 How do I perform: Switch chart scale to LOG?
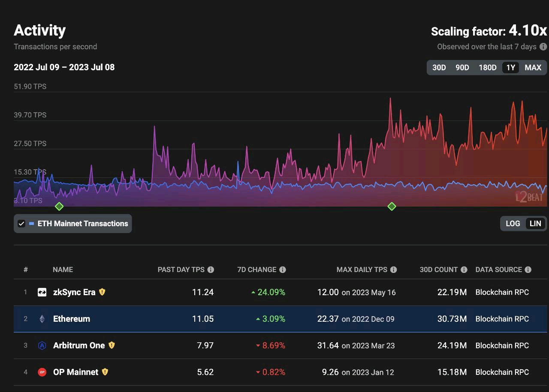(x=513, y=224)
